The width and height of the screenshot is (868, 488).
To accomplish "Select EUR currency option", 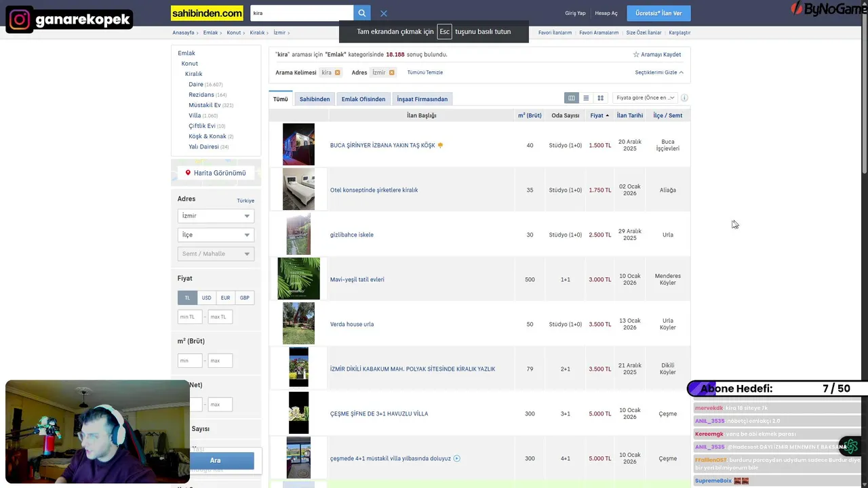I will (225, 298).
